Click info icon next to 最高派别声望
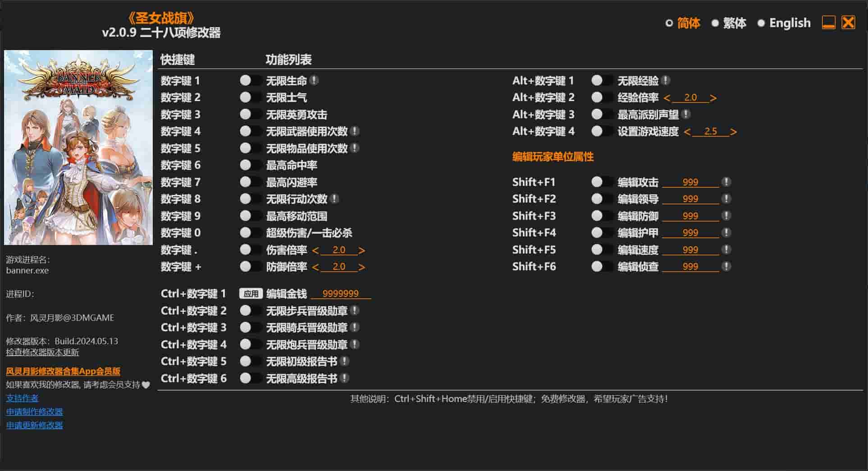Image resolution: width=868 pixels, height=471 pixels. (x=686, y=115)
